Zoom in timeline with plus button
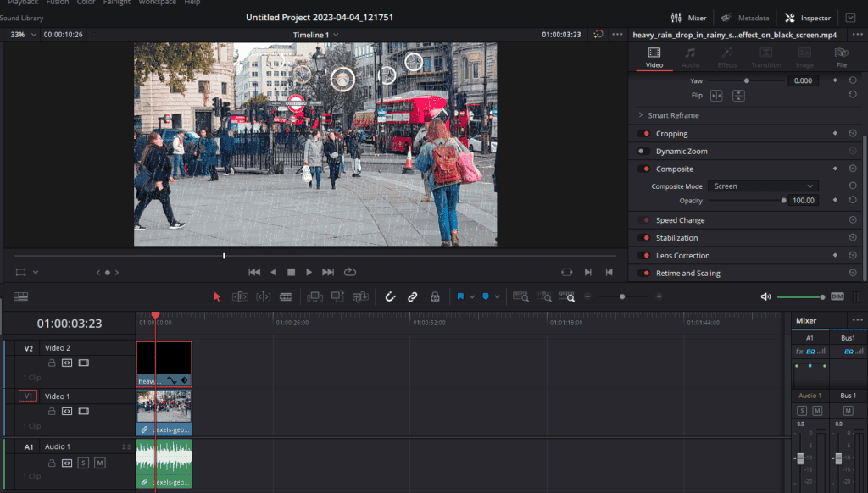The image size is (868, 493). (x=659, y=296)
